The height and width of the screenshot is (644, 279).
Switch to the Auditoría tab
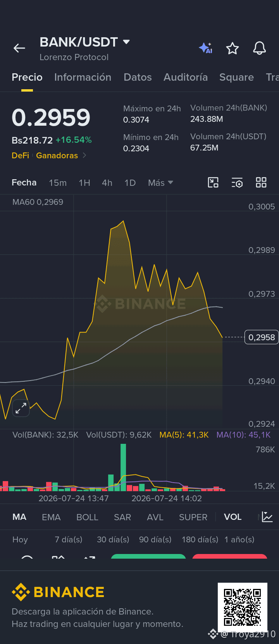coord(186,77)
